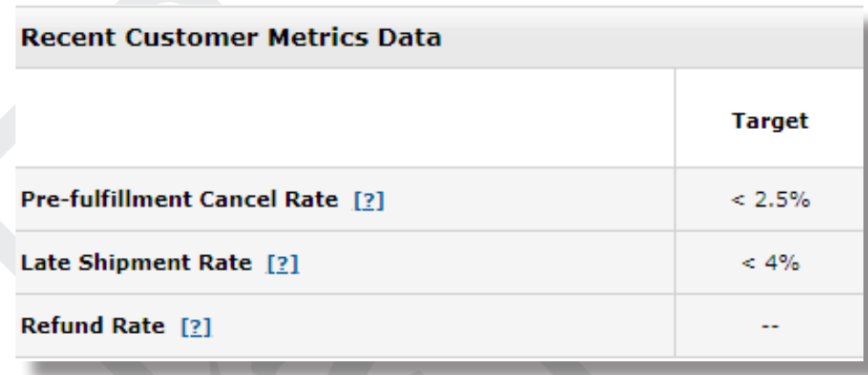The height and width of the screenshot is (375, 868).
Task: Open help link beside Pre-fulfillment Cancel Rate
Action: [369, 200]
